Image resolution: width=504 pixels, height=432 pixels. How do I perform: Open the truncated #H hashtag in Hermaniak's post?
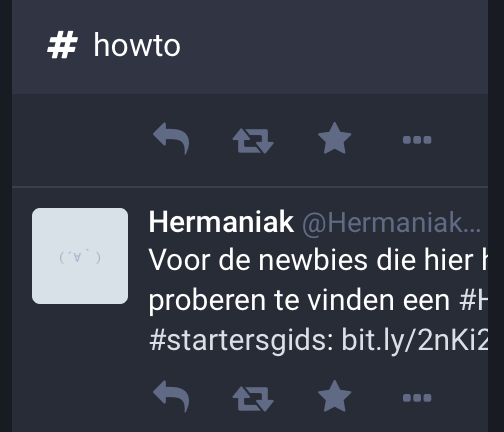(x=473, y=300)
